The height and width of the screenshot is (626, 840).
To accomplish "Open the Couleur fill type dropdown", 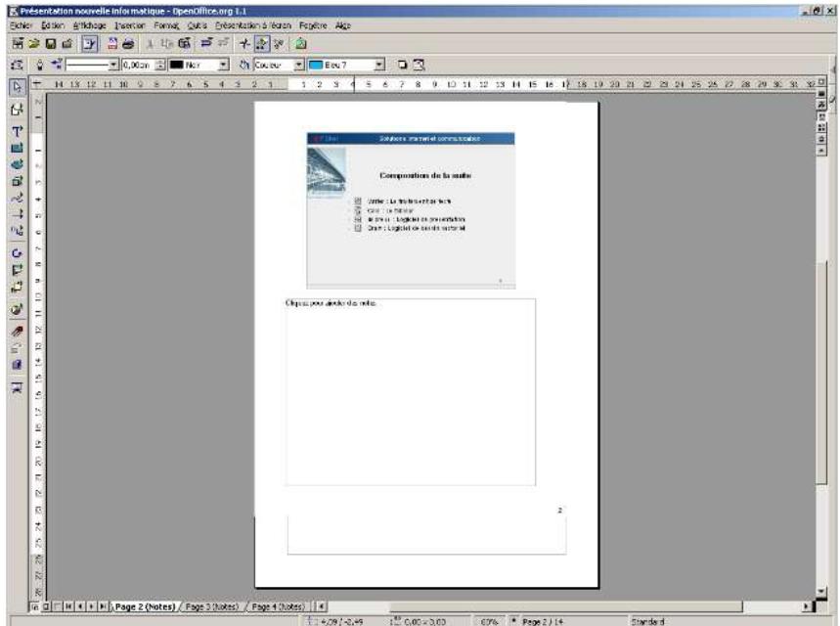I will 299,65.
